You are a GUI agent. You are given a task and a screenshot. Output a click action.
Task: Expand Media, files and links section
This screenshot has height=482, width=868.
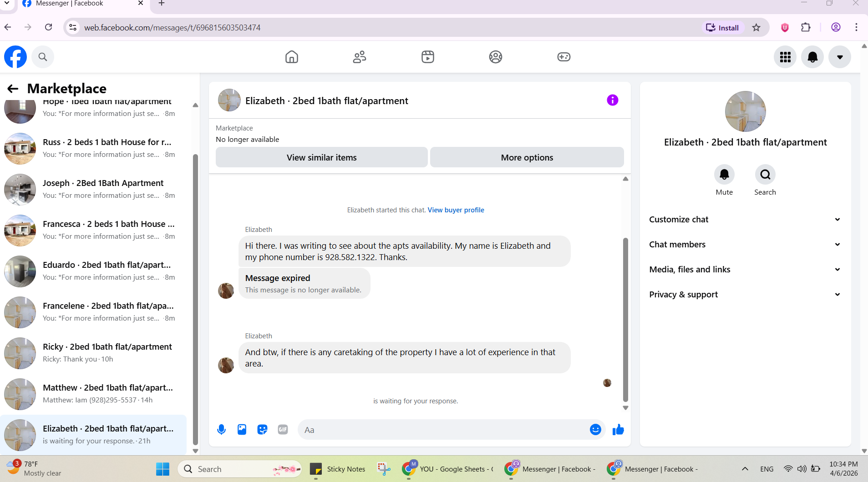click(745, 269)
